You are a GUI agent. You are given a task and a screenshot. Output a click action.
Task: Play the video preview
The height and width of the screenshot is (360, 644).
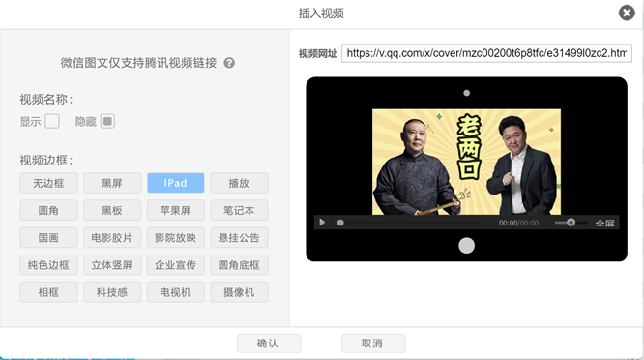coord(322,223)
